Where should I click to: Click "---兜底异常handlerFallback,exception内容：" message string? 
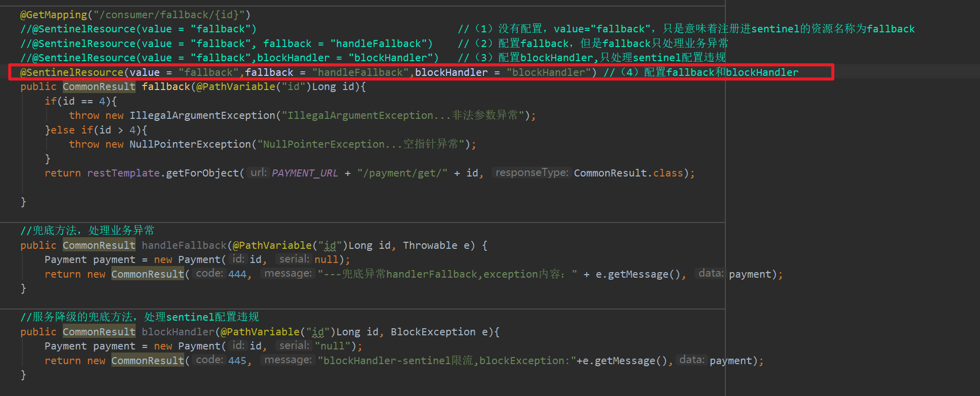[x=447, y=274]
